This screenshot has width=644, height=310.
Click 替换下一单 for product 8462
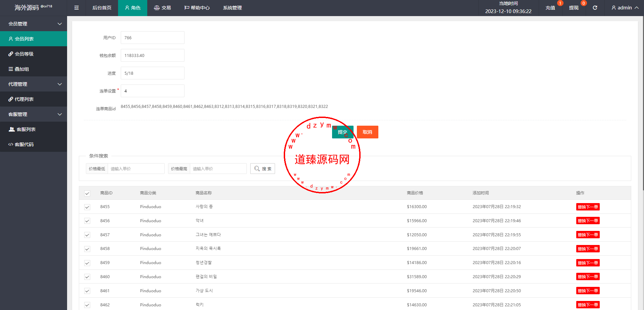coord(588,305)
